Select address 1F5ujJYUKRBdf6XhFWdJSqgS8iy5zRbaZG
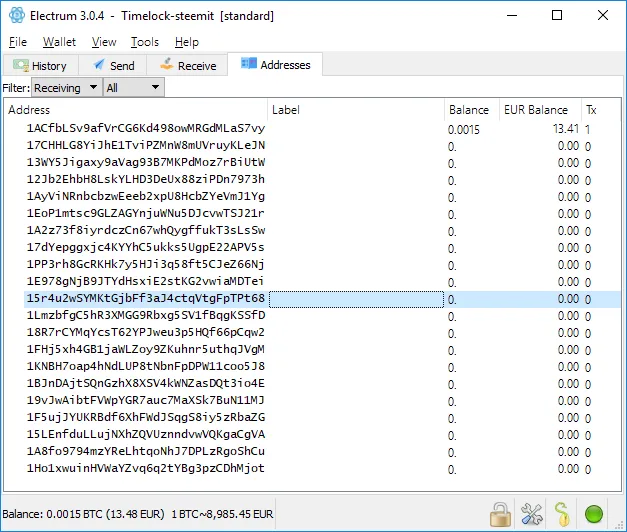 coord(146,417)
